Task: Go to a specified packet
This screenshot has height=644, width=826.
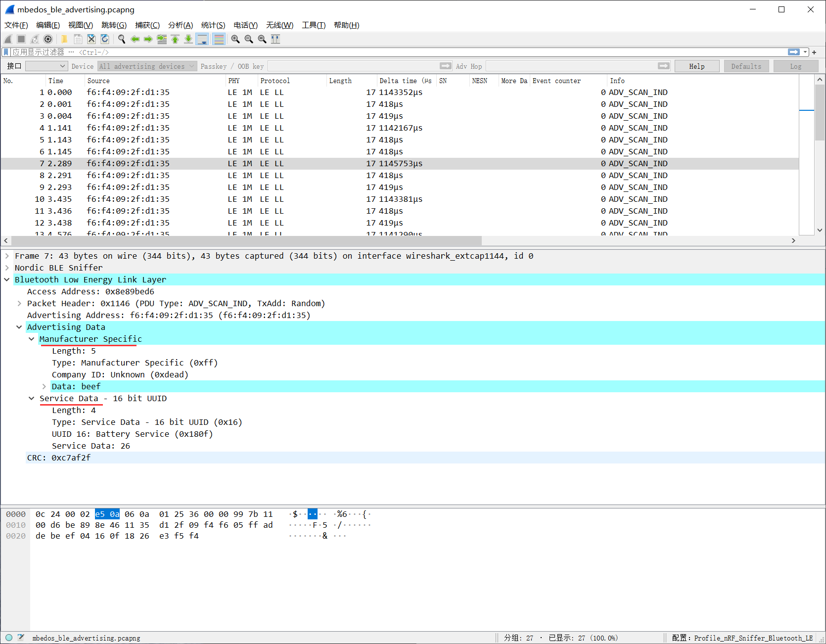Action: tap(162, 39)
